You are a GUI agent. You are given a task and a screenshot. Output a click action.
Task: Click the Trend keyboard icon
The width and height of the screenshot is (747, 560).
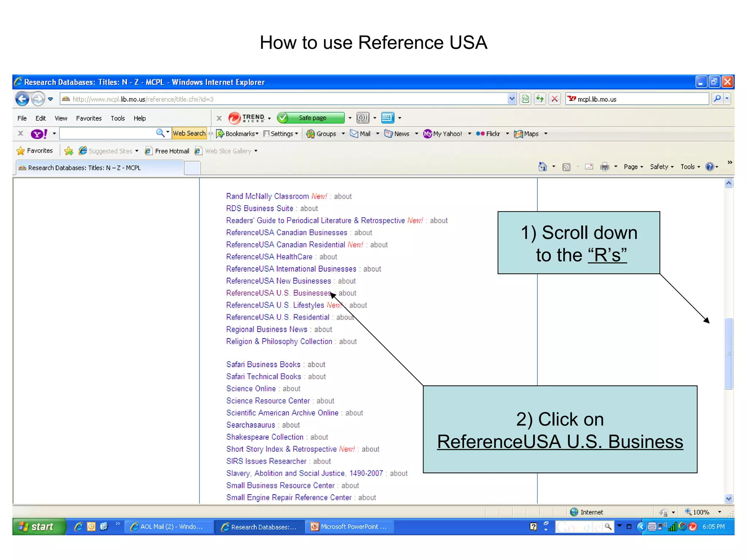point(387,118)
